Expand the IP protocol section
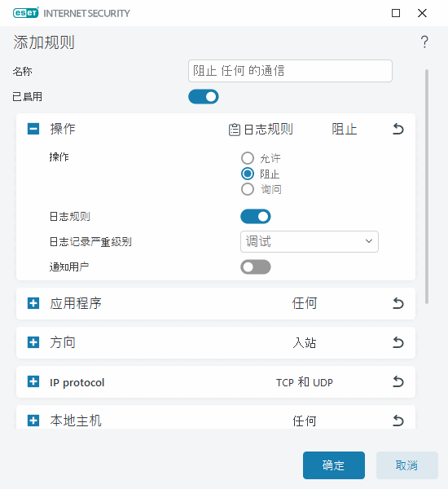Screen dimensions: 448x489 click(x=33, y=381)
